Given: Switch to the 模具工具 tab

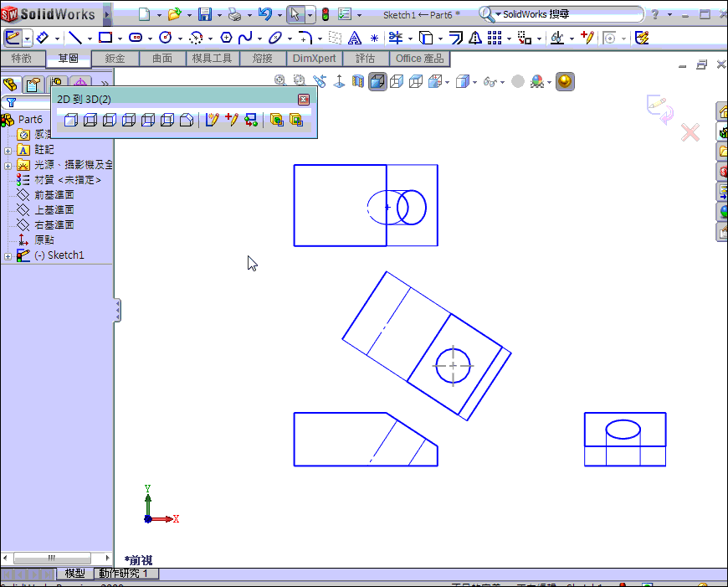Looking at the screenshot, I should click(213, 59).
